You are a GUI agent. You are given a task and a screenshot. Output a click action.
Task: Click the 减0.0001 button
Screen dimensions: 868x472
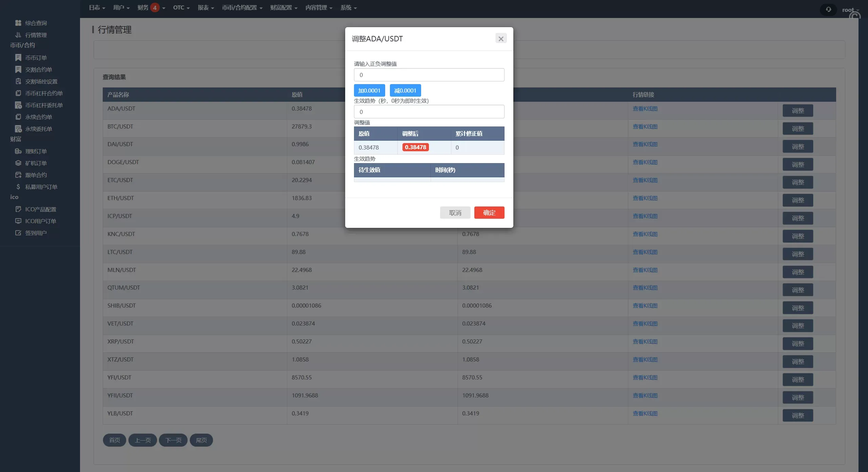(405, 91)
